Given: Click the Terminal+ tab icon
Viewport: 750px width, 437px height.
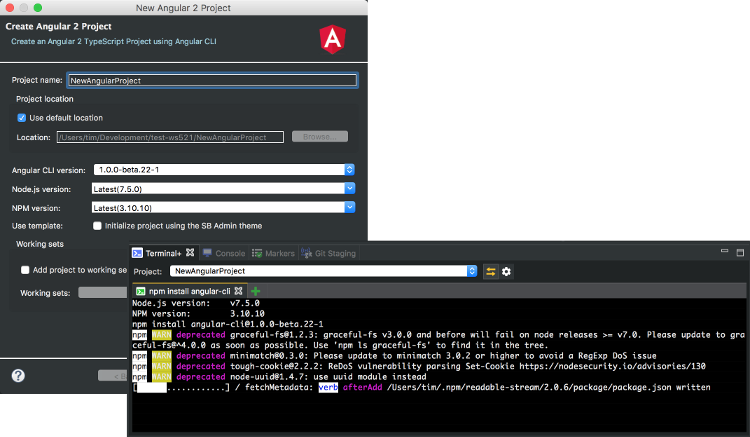Looking at the screenshot, I should [138, 253].
